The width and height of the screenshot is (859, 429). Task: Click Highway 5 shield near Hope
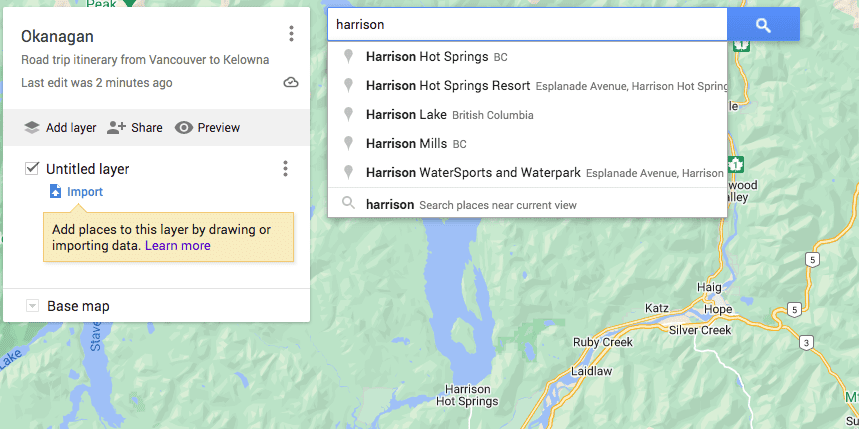tap(793, 310)
